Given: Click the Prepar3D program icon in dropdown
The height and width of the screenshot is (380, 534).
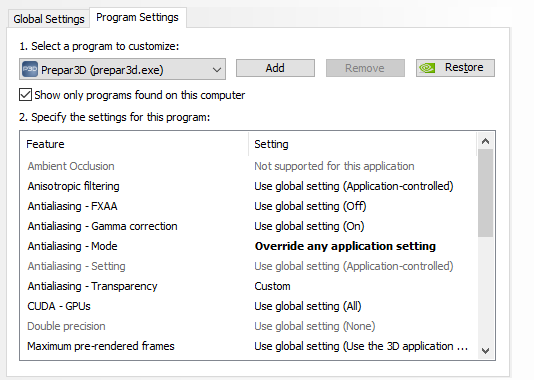Looking at the screenshot, I should pos(30,69).
